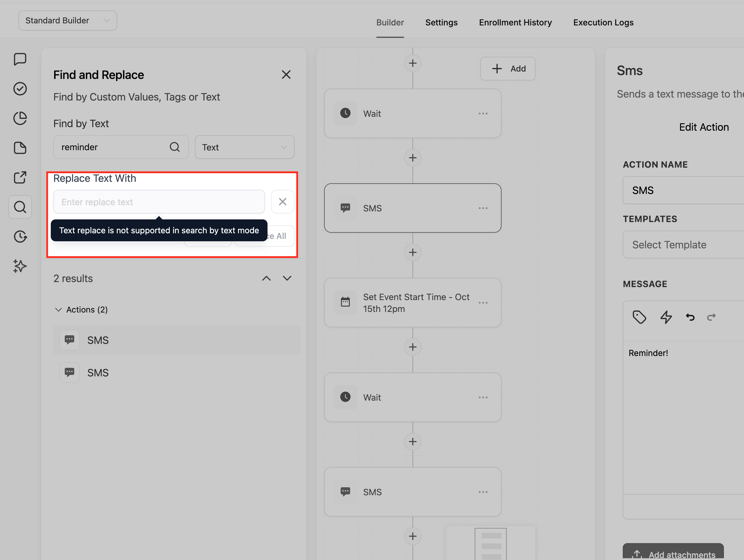The width and height of the screenshot is (744, 560).
Task: Click the tag icon in message toolbar
Action: coord(639,317)
